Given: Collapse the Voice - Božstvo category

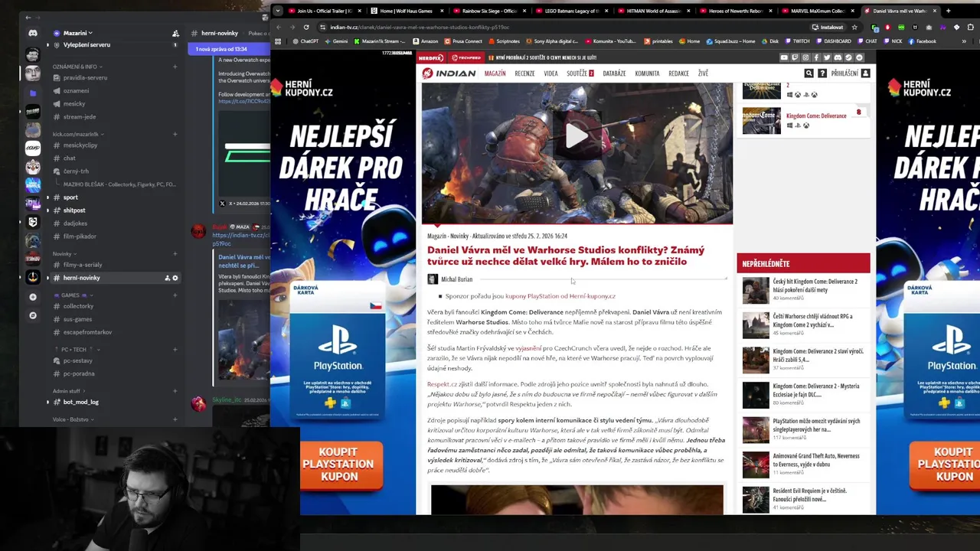Looking at the screenshot, I should (x=73, y=419).
